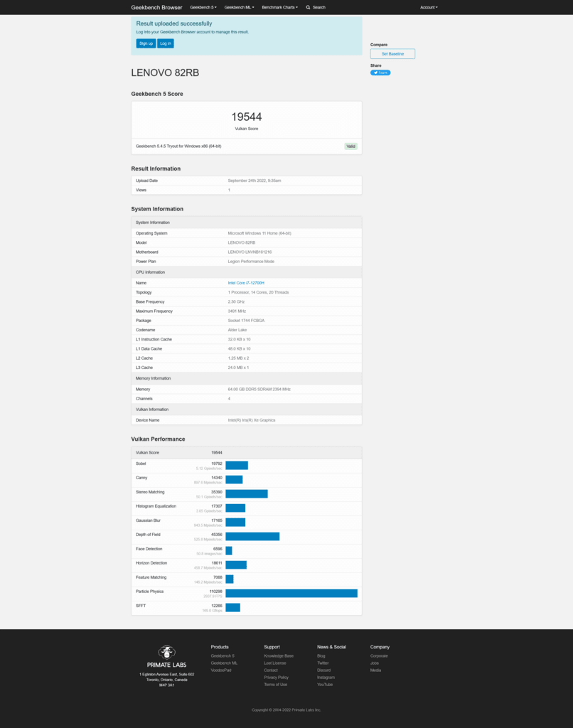Open the Discord footer link
Screen dimensions: 573x728
(x=323, y=670)
